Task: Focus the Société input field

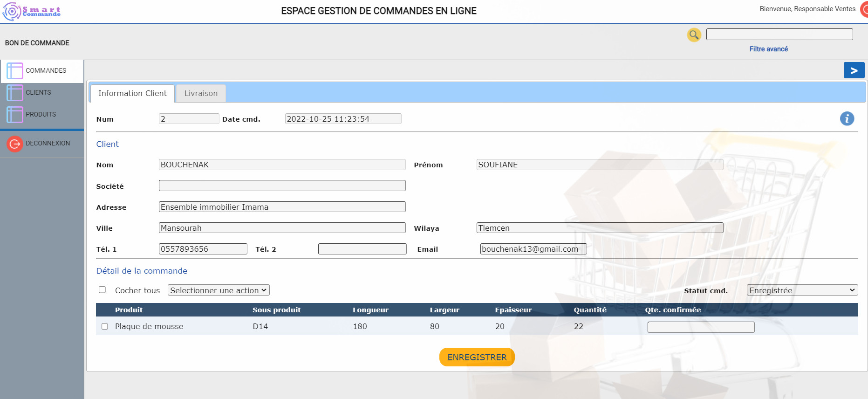Action: coord(282,186)
